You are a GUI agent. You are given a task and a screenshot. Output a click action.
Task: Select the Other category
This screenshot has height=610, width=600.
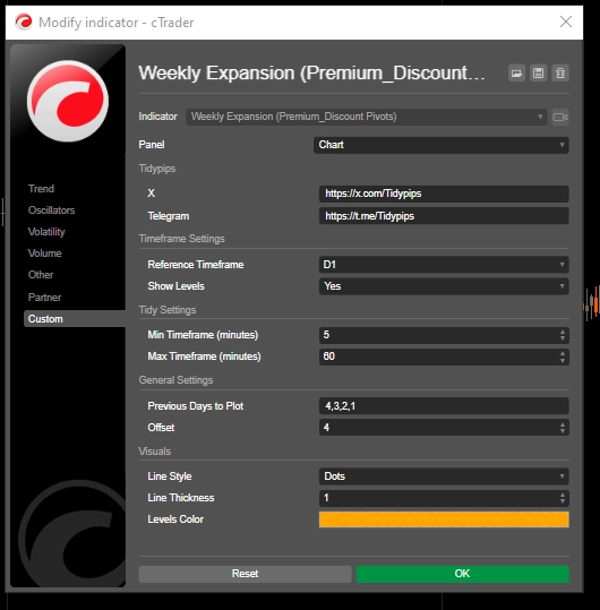pos(40,275)
